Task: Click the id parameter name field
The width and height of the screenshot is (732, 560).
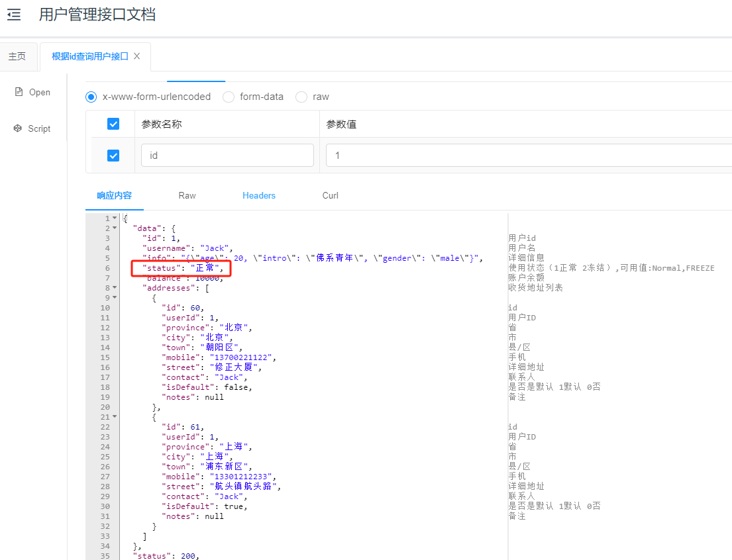Action: (x=227, y=156)
